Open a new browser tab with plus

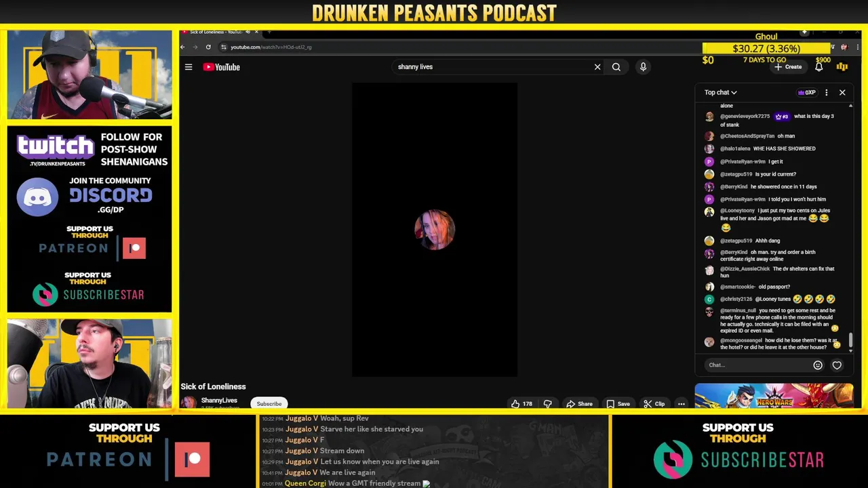tap(269, 32)
